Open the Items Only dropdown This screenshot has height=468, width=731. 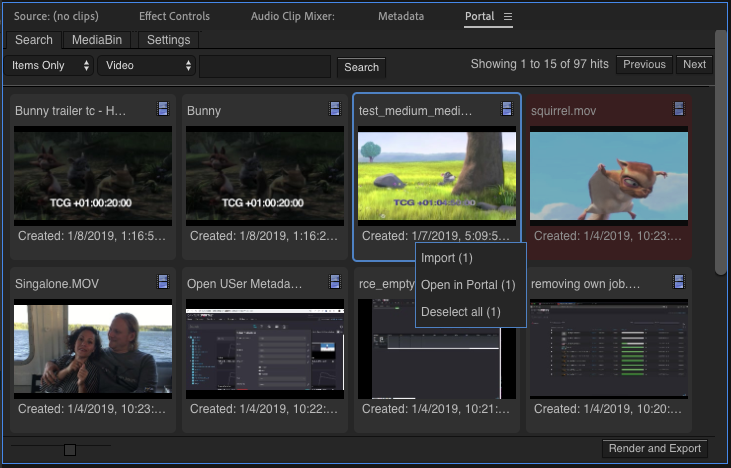[x=49, y=65]
